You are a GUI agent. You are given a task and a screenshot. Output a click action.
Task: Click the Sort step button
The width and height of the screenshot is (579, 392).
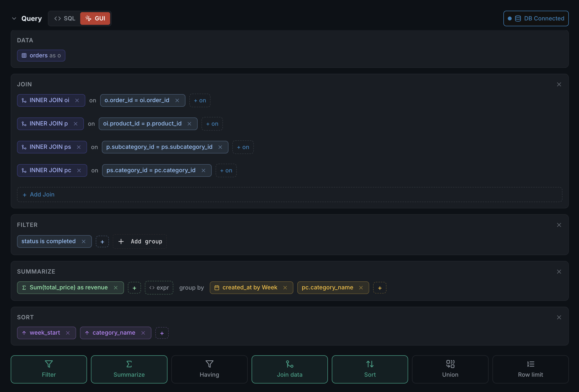(x=370, y=369)
